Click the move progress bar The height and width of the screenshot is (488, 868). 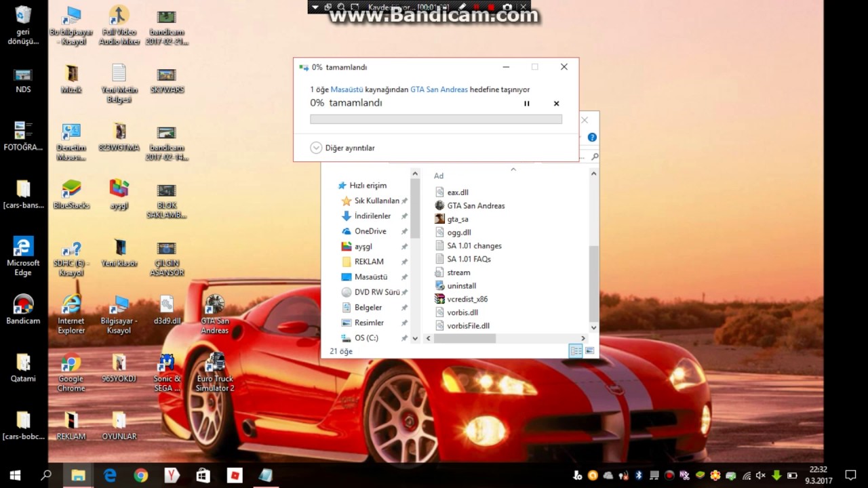point(436,119)
